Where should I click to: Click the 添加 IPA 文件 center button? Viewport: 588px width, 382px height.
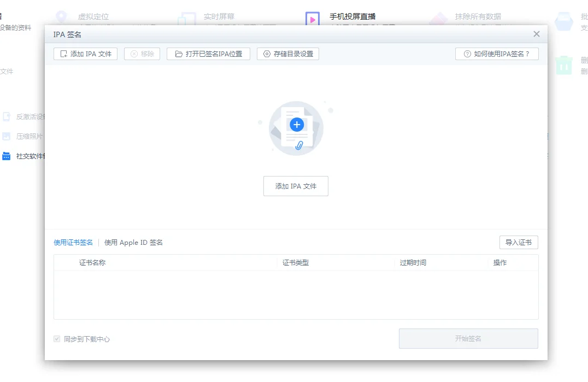coord(296,186)
